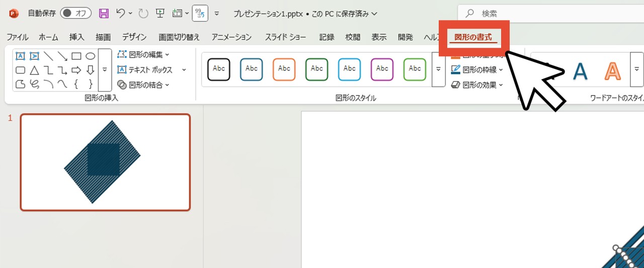
Task: Select the vertical text box shape
Action: point(34,56)
